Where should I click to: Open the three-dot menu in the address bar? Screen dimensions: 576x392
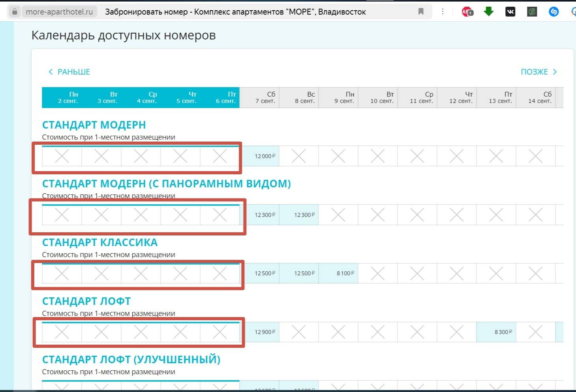[x=443, y=12]
